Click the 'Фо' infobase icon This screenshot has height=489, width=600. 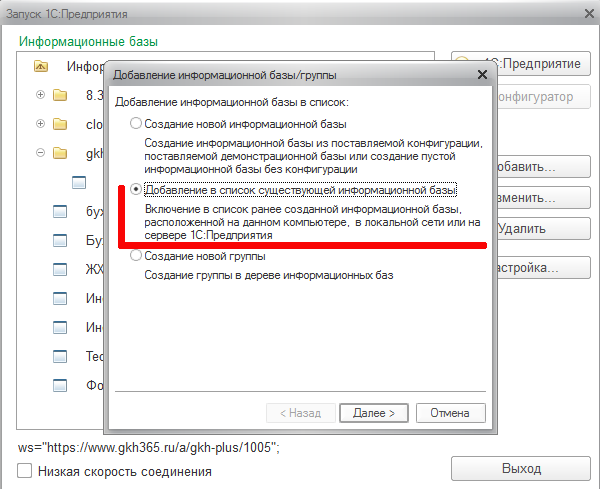coord(60,385)
